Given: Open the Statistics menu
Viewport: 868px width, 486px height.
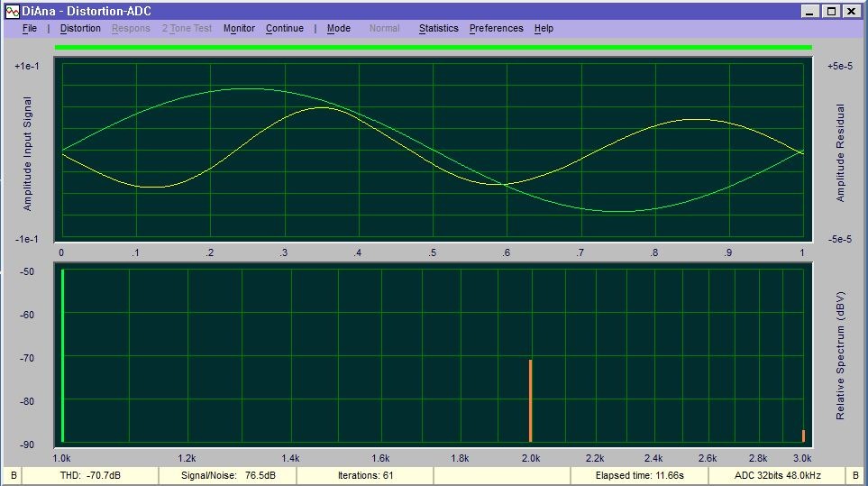Looking at the screenshot, I should pyautogui.click(x=438, y=28).
